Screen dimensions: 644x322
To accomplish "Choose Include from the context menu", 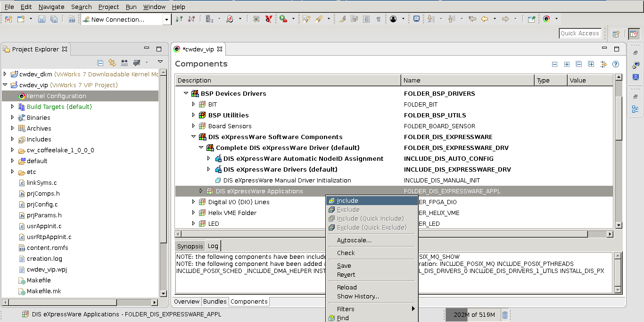I will pos(372,200).
